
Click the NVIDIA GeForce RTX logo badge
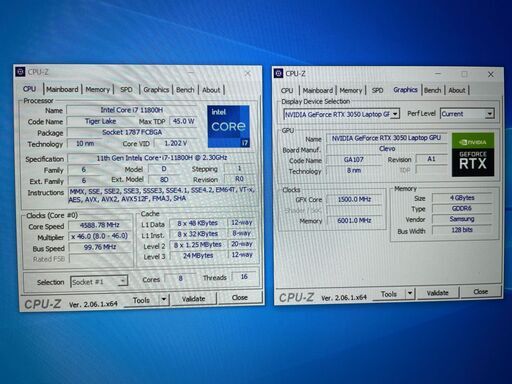(473, 154)
